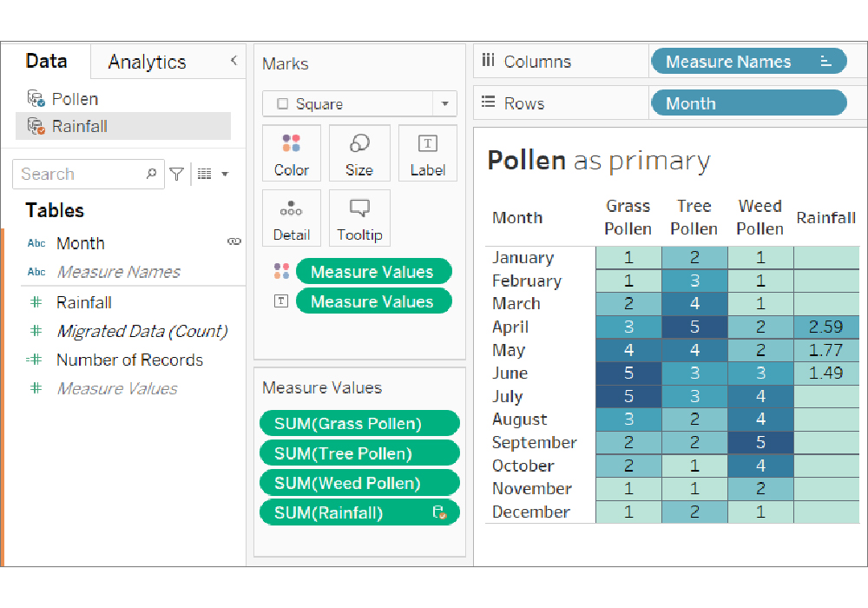868x608 pixels.
Task: Click the link icon next to Month field
Action: [233, 242]
